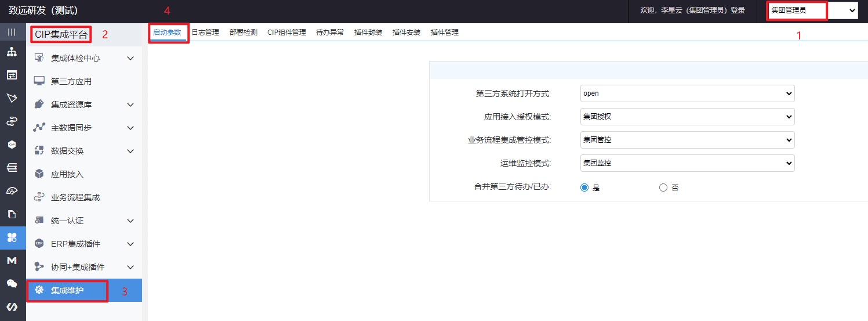Image resolution: width=868 pixels, height=321 pixels.
Task: Click the CIP集成平台 heading
Action: 61,34
